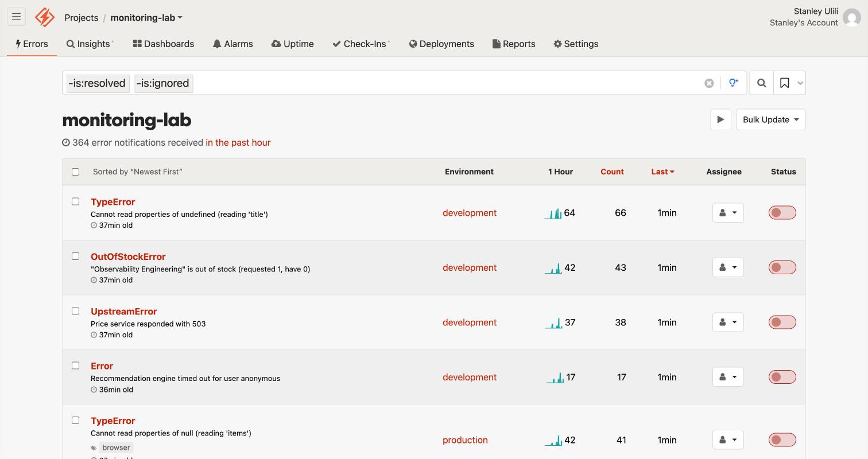Open assignee dropdown for UpstreamError
Screen dimensions: 868x459
point(728,322)
